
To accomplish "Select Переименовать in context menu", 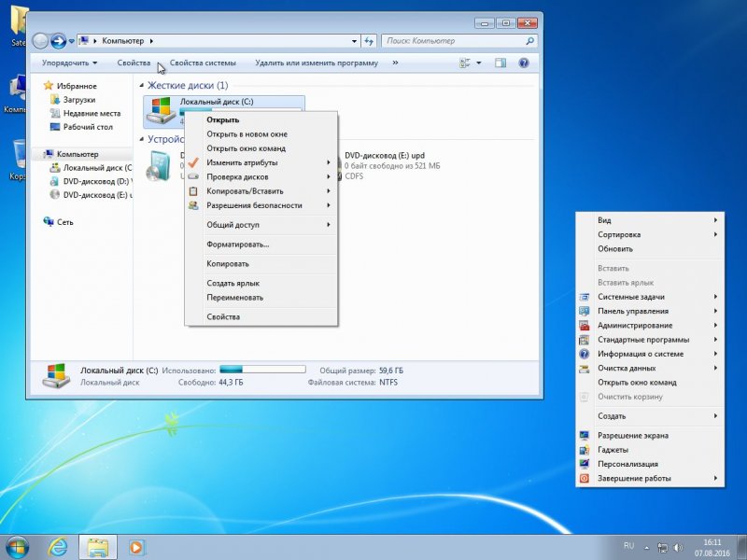I will click(261, 297).
